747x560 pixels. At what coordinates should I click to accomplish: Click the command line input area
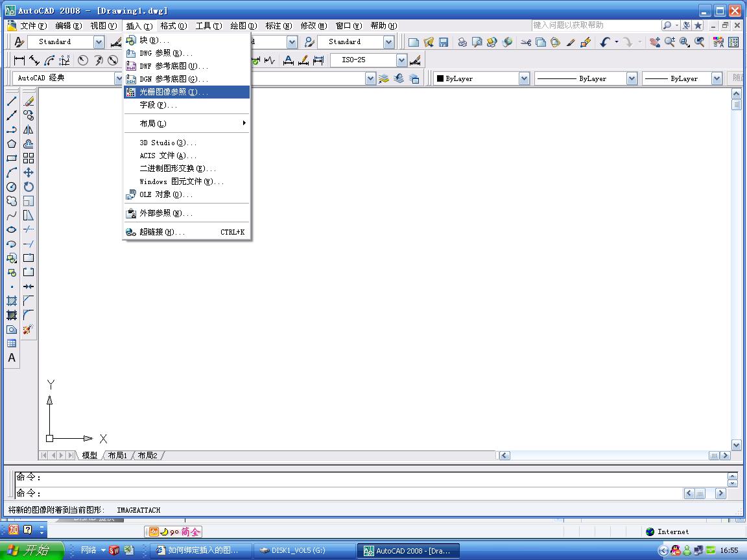pos(350,493)
